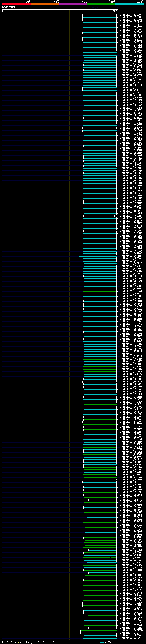The image size is (146, 644).
Task: Click the orange ~40% identity legend segment
Action: 45,4
